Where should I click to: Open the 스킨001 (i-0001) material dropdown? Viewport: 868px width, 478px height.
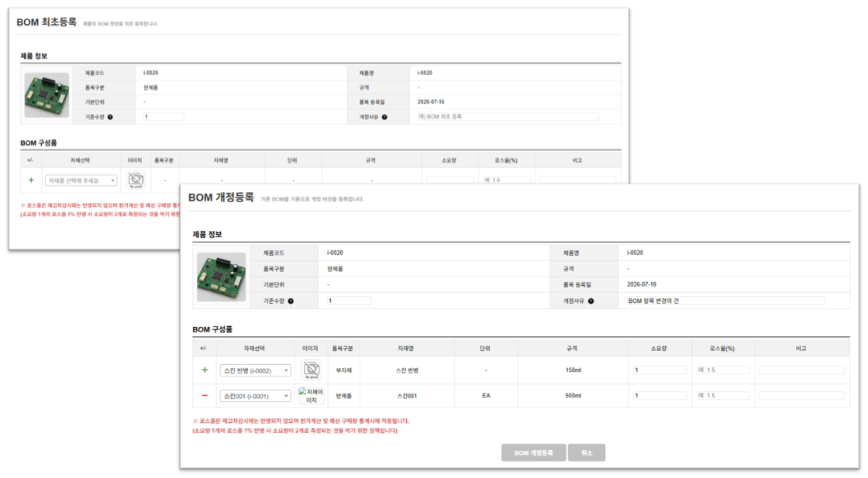(255, 396)
